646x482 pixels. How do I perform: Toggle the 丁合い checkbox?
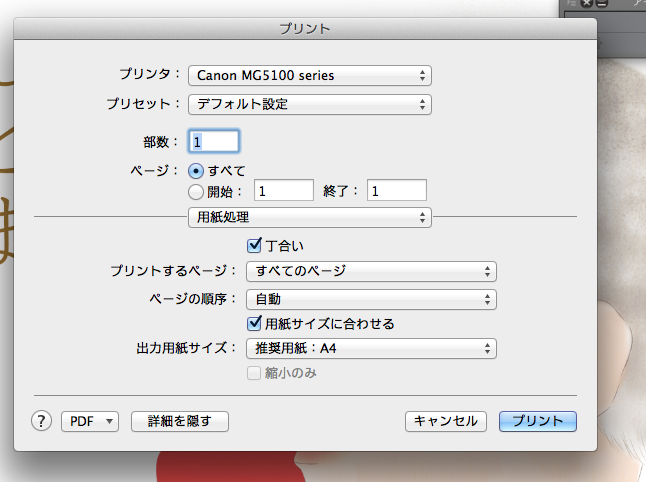(x=255, y=245)
